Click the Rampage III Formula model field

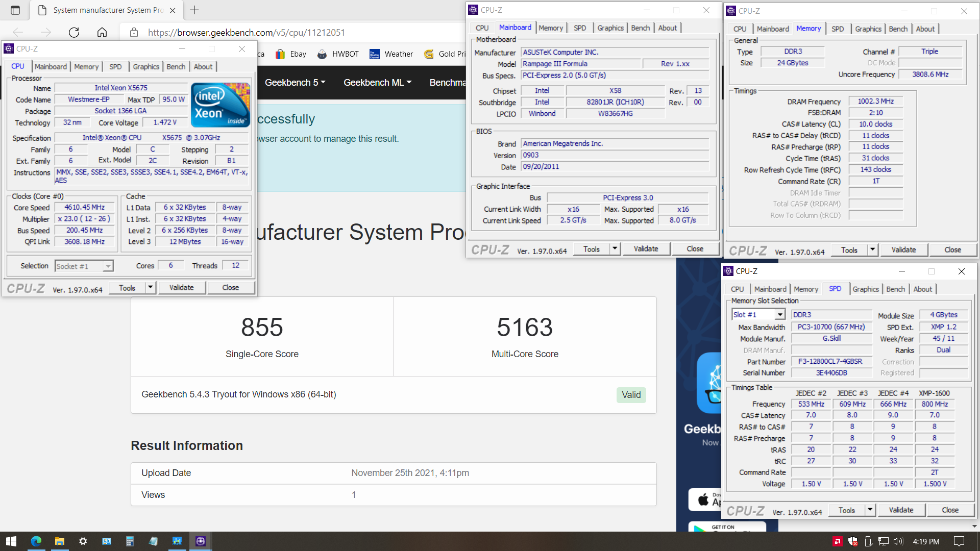click(581, 64)
